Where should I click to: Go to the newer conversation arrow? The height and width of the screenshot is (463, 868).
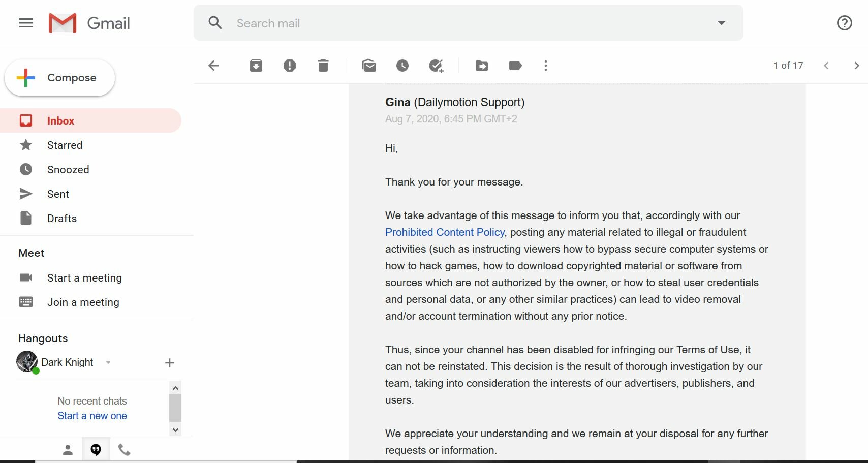[x=826, y=66]
